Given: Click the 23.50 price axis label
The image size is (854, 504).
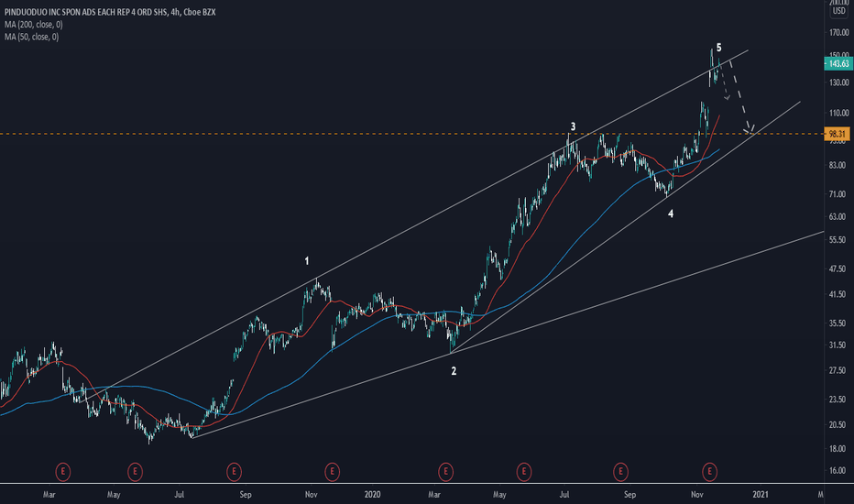Looking at the screenshot, I should tap(839, 400).
